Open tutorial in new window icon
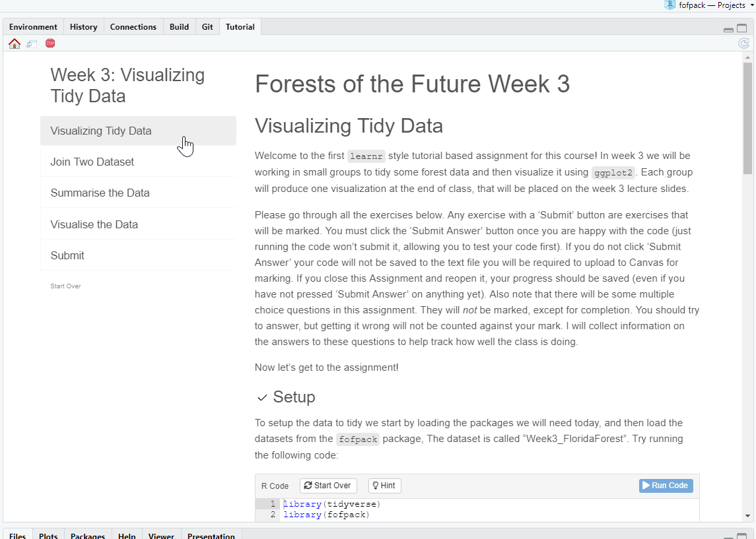Screen dimensions: 756x539 coord(32,44)
